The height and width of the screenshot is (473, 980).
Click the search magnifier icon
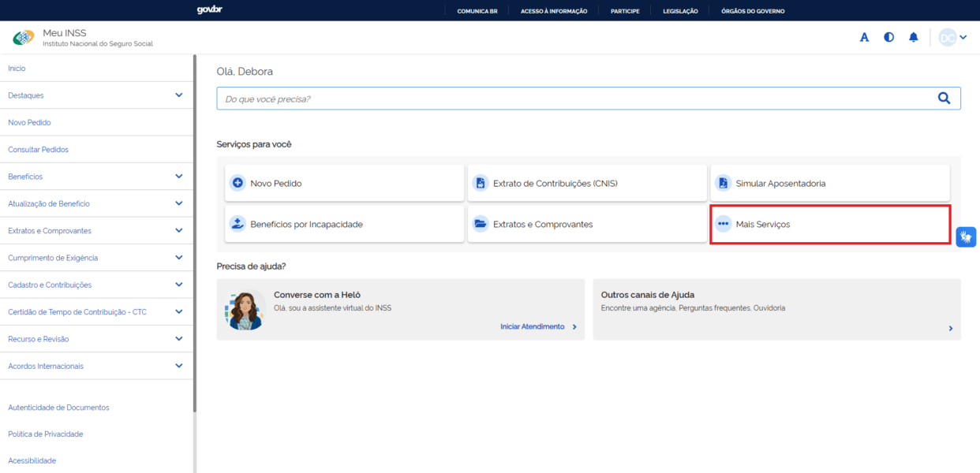(943, 99)
